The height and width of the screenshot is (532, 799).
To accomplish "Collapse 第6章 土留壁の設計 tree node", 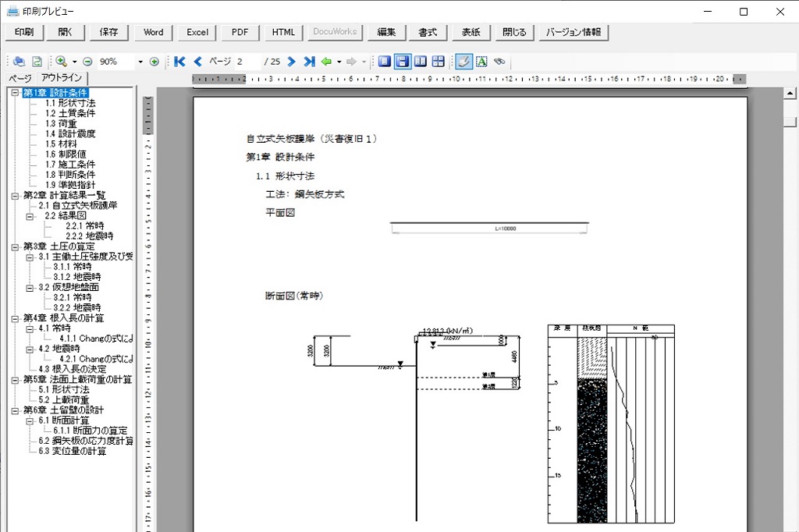I will pyautogui.click(x=16, y=410).
